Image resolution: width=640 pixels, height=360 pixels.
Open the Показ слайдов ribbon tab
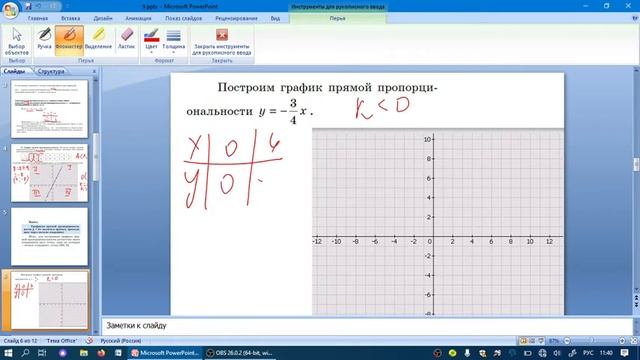coord(184,18)
